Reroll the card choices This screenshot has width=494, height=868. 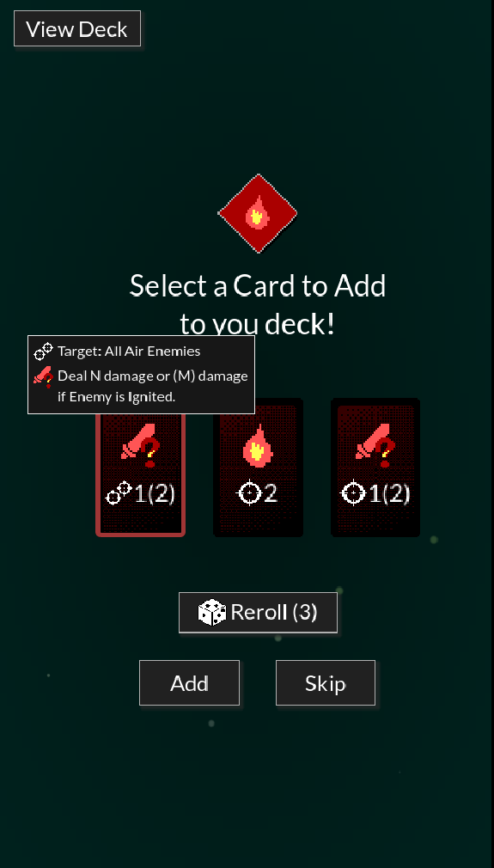point(258,612)
